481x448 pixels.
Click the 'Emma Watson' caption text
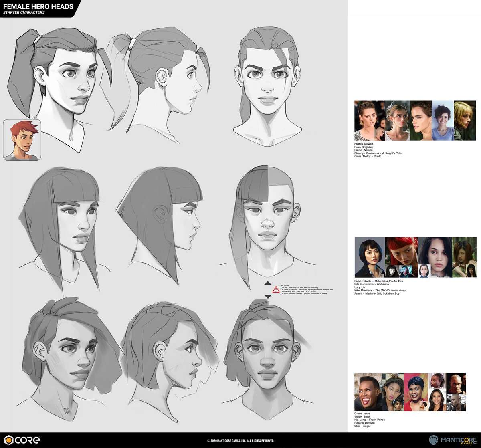click(364, 150)
